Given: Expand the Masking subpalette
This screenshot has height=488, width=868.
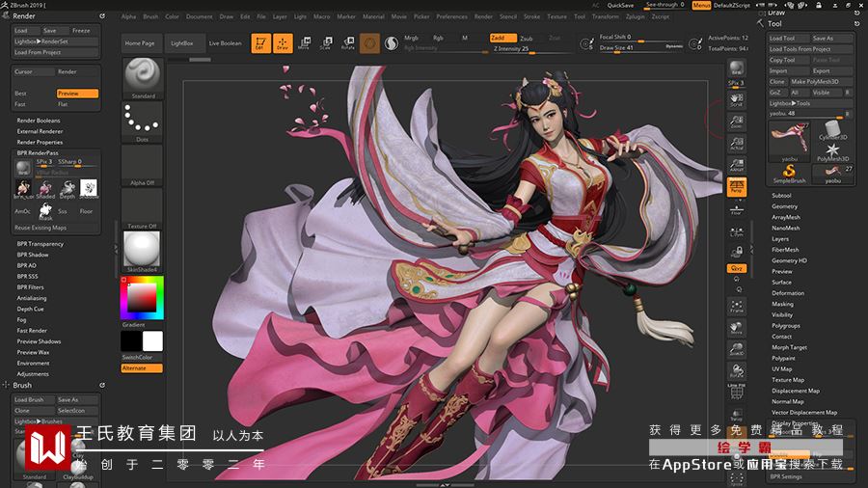Looking at the screenshot, I should pos(783,304).
